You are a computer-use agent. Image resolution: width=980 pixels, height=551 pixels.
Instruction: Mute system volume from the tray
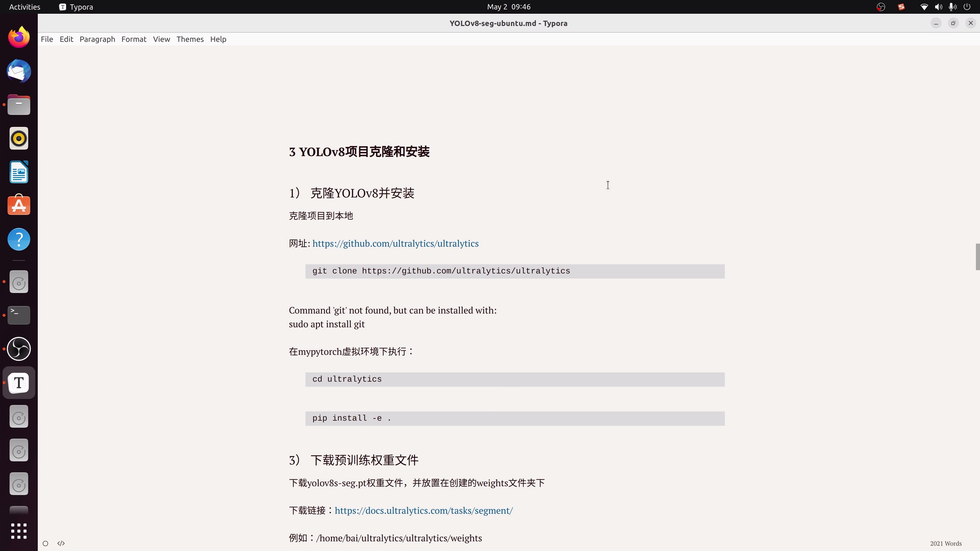[x=939, y=6]
